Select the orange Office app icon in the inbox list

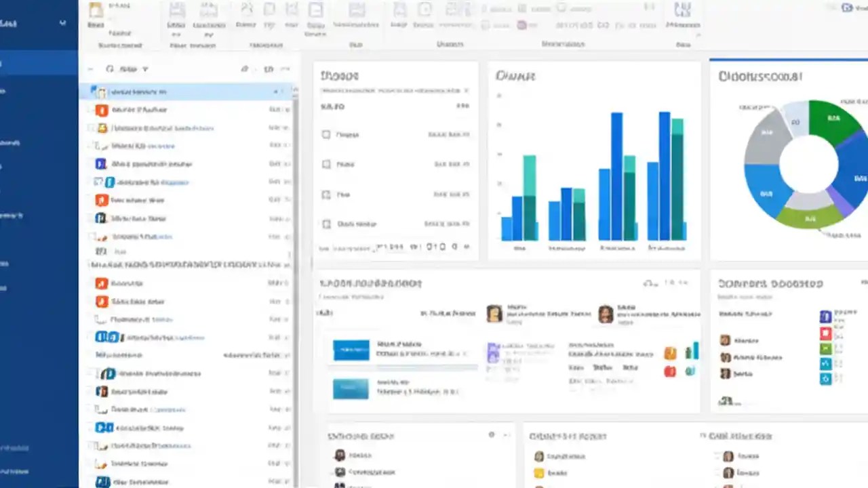point(101,110)
